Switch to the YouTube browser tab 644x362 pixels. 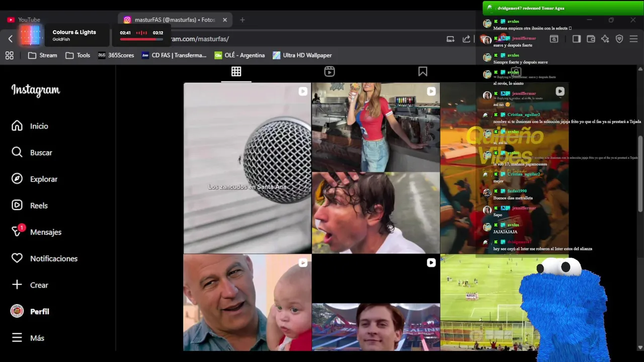coord(24,20)
